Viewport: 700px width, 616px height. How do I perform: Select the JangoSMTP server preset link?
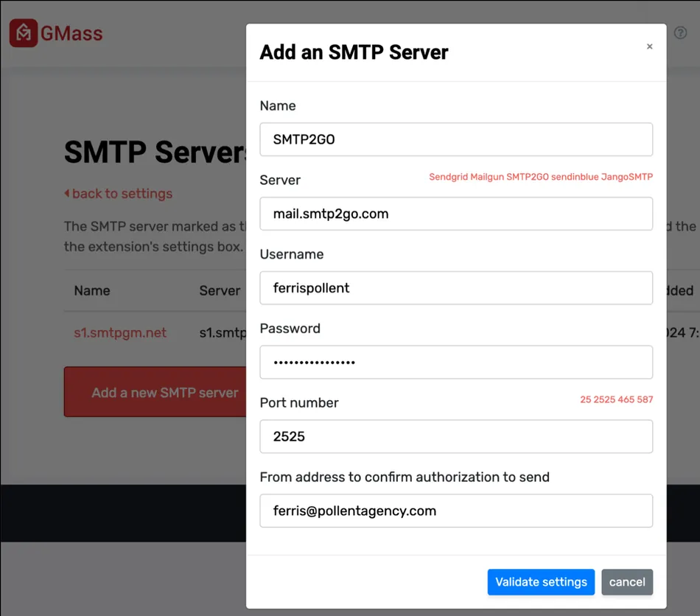point(627,177)
